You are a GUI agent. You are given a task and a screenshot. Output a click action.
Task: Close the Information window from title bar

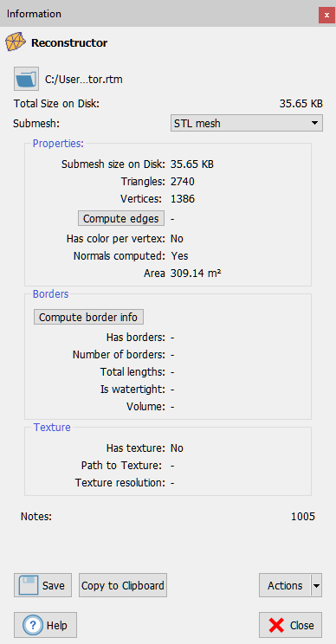point(326,16)
